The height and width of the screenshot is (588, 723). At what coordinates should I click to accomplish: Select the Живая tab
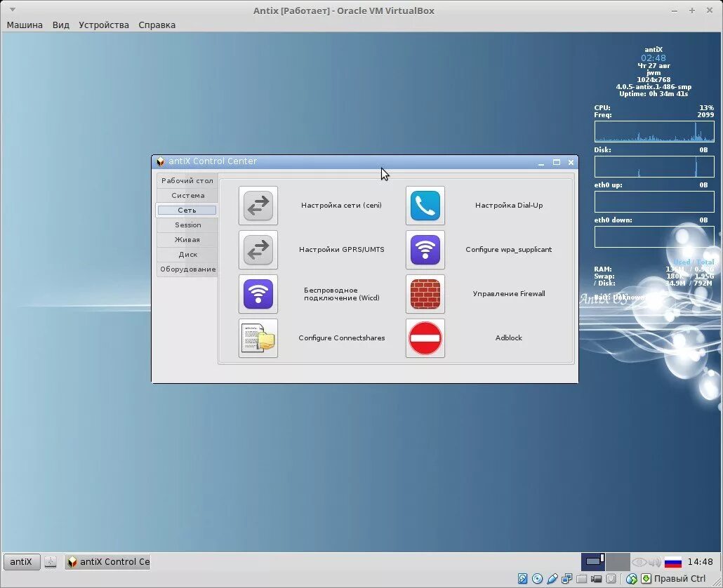[x=187, y=240]
